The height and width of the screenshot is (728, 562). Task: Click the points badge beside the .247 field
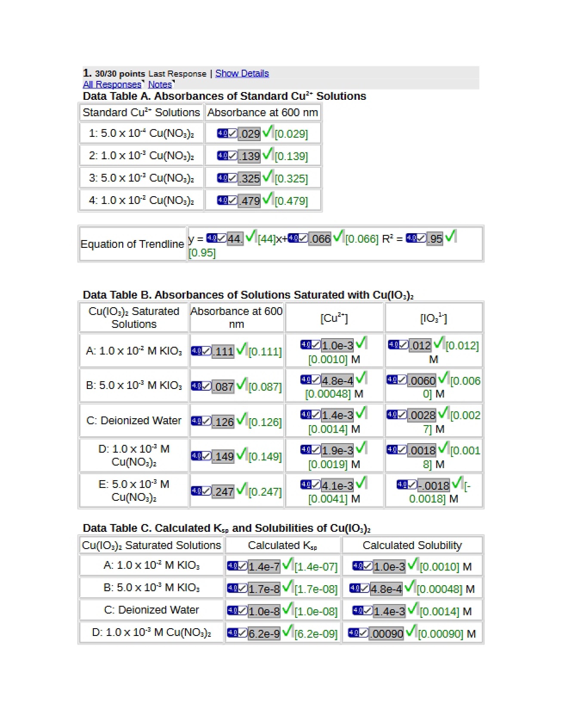tap(201, 491)
